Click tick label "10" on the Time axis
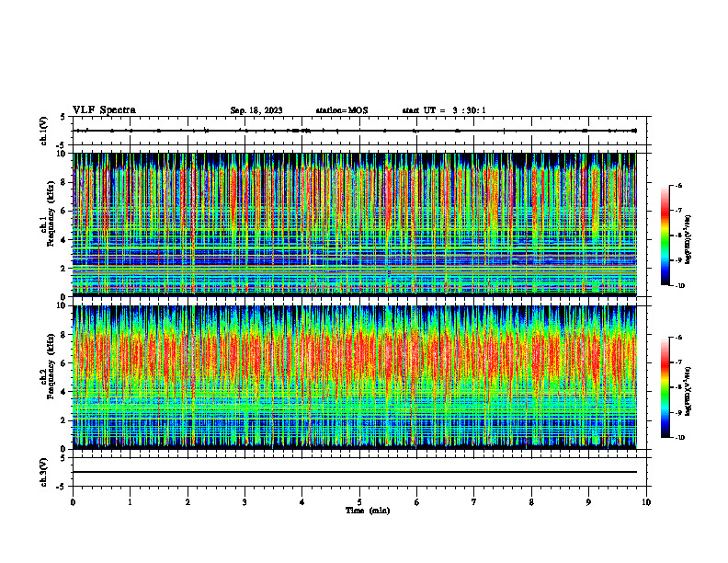Viewport: 728px width, 563px height. [646, 502]
